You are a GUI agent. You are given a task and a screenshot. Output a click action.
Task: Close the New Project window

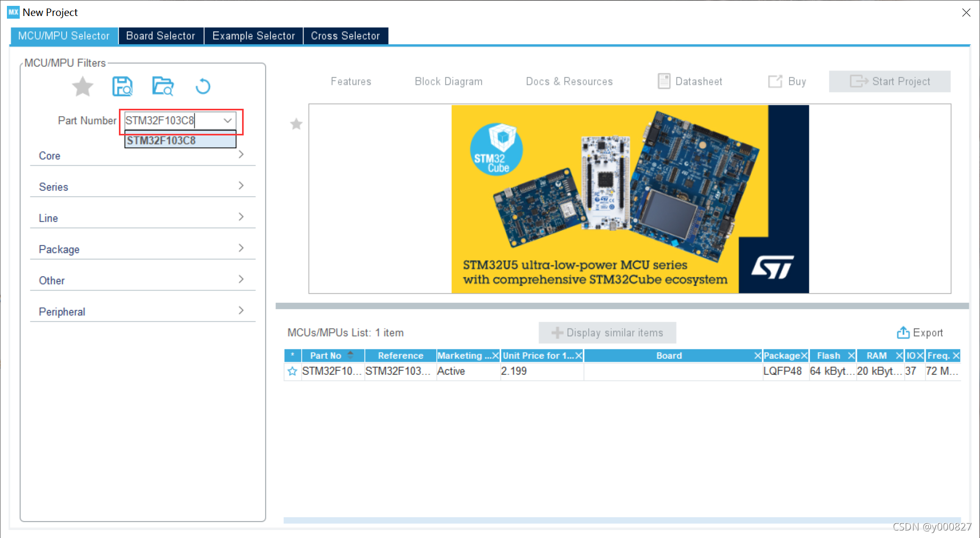966,12
